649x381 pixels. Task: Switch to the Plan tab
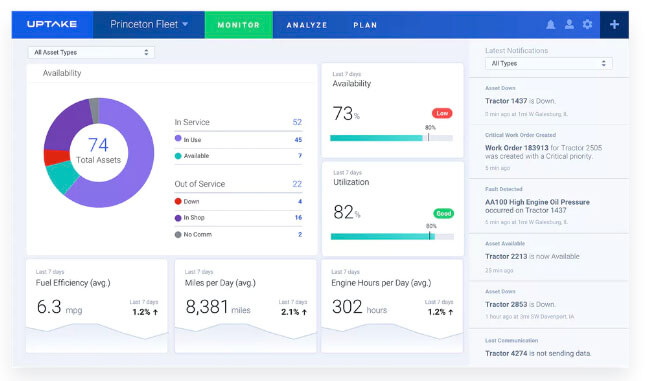tap(365, 25)
